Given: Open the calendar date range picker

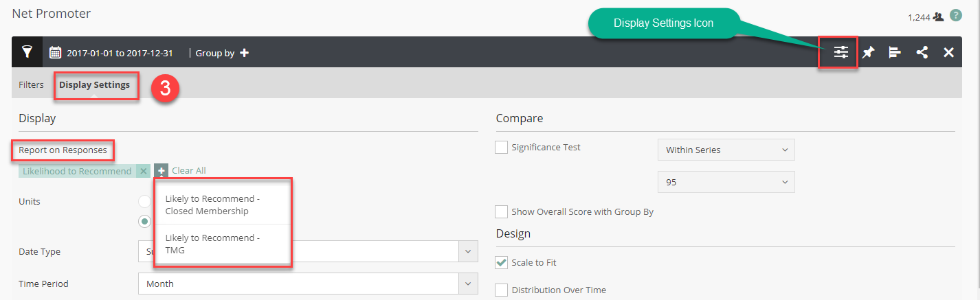Looking at the screenshot, I should (x=56, y=53).
